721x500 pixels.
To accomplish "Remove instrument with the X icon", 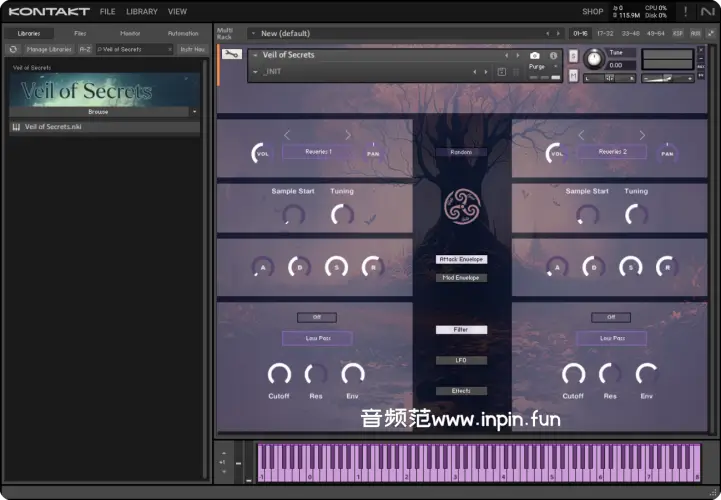I will point(701,49).
